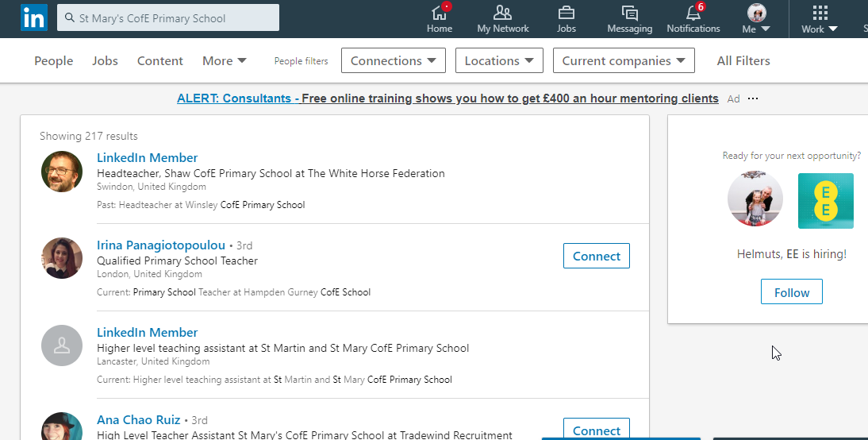Click the LinkedIn logo icon

[x=33, y=17]
